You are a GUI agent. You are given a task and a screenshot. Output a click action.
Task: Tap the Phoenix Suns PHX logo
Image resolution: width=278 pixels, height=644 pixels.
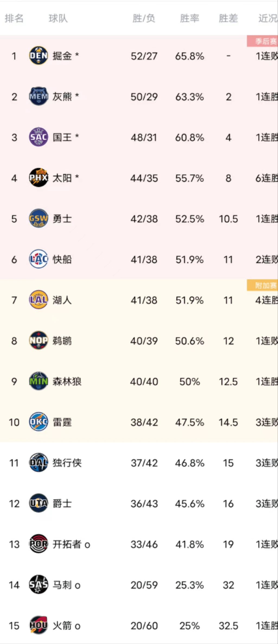coord(39,178)
